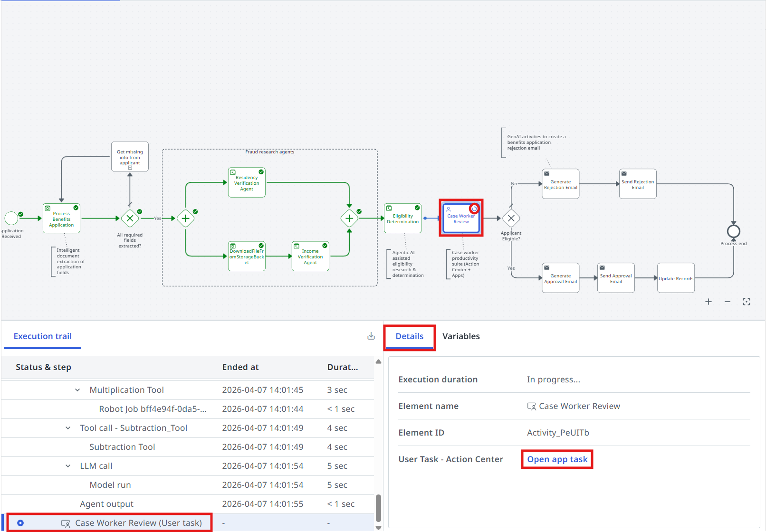Click the Status & step column header
Image resolution: width=766 pixels, height=532 pixels.
click(43, 367)
